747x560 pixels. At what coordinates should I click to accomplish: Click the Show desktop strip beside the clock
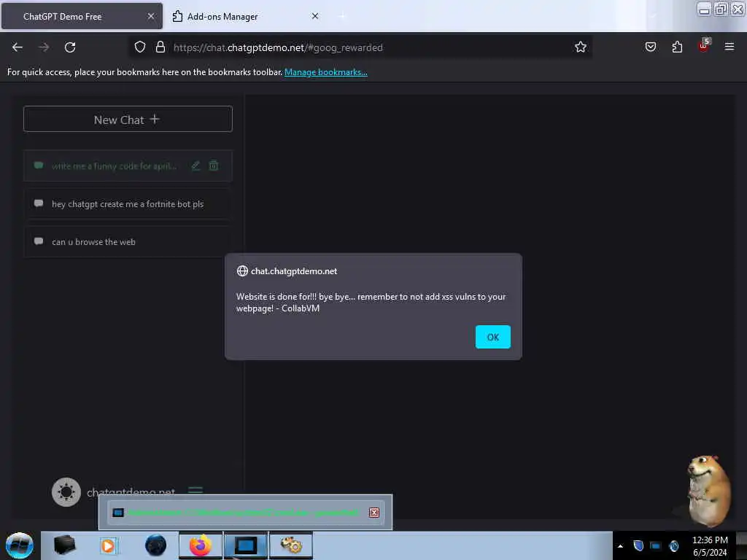pos(741,545)
